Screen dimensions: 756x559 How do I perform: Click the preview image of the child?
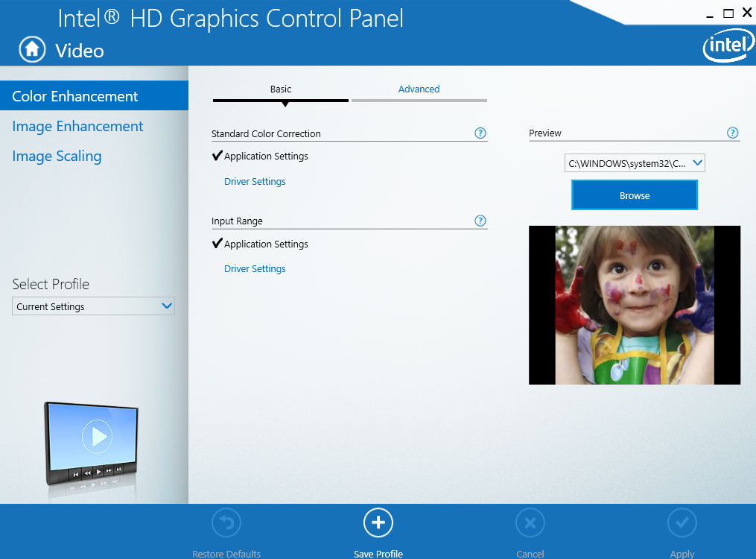[635, 306]
